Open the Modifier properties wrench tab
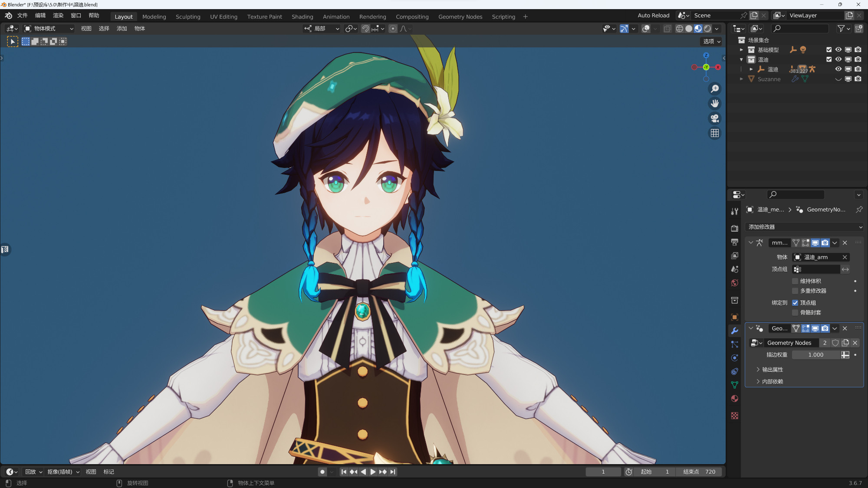 (734, 331)
